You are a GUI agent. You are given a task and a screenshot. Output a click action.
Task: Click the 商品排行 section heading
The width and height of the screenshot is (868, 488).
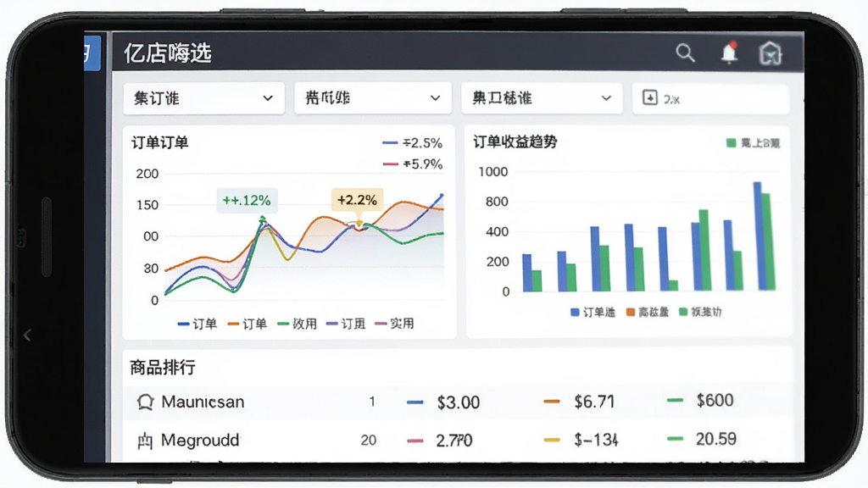[x=163, y=368]
